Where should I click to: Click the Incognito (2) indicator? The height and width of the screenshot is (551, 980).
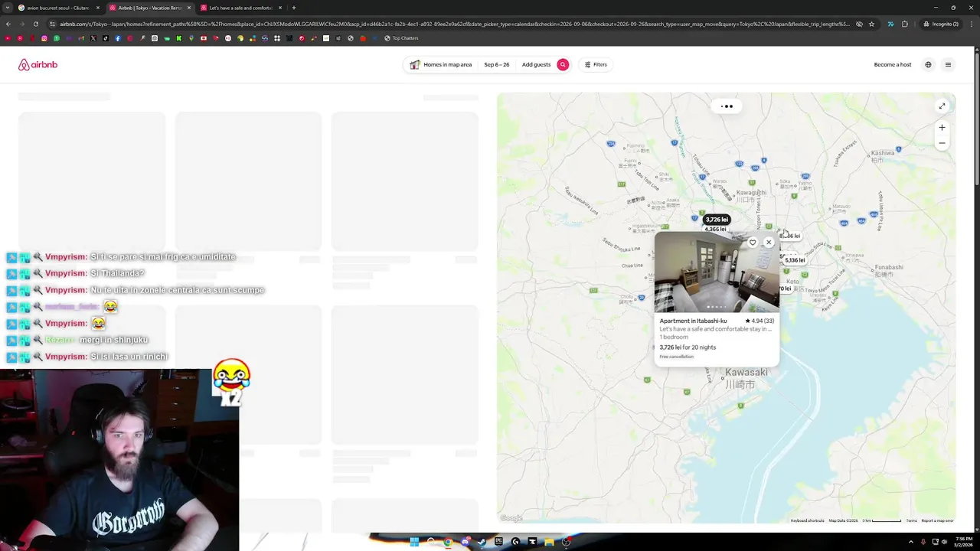coord(941,24)
